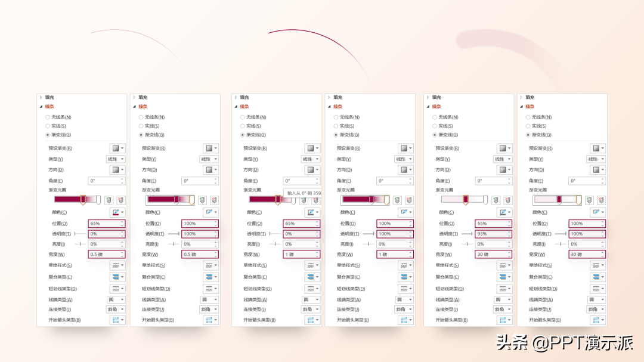Expand 填充 section in first panel
This screenshot has height=362, width=644.
tap(41, 97)
